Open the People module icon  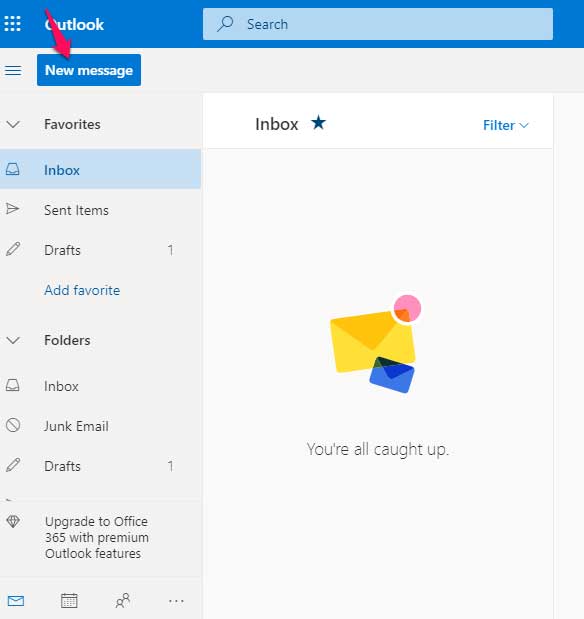[x=123, y=601]
